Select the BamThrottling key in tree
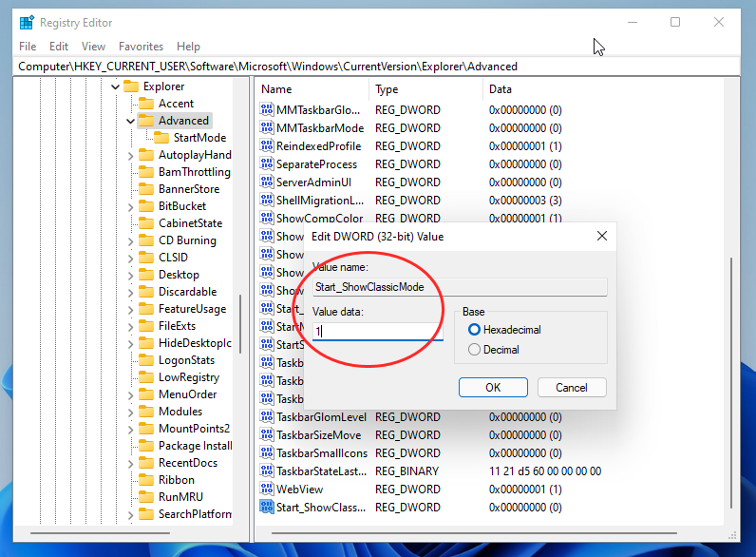Viewport: 756px width, 557px height. [195, 172]
